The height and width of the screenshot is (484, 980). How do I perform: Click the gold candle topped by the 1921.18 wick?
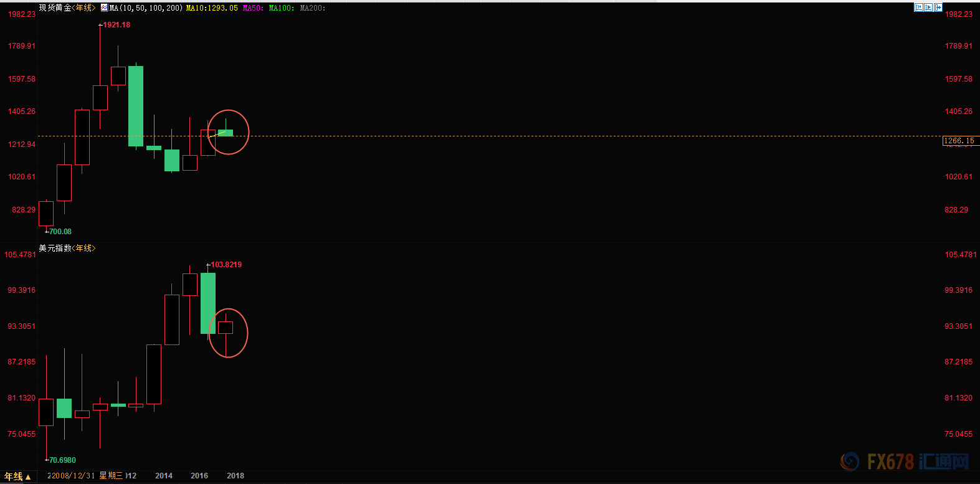coord(100,98)
